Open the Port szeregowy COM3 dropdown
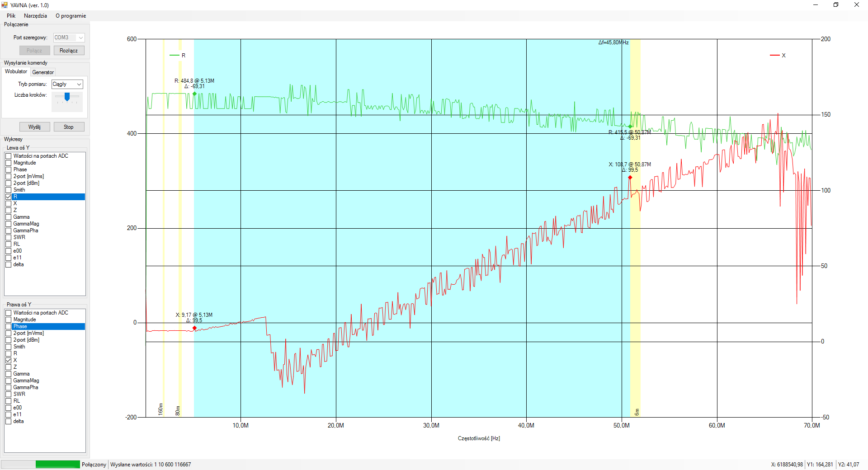Image resolution: width=868 pixels, height=470 pixels. [x=80, y=38]
